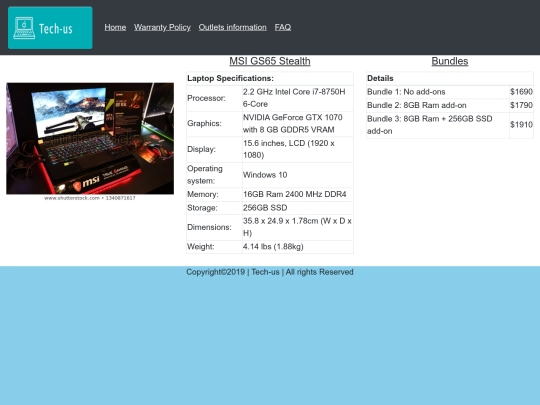Select the 2.2 GHz Intel Core i7-8750H value
540x405 pixels.
(x=294, y=98)
